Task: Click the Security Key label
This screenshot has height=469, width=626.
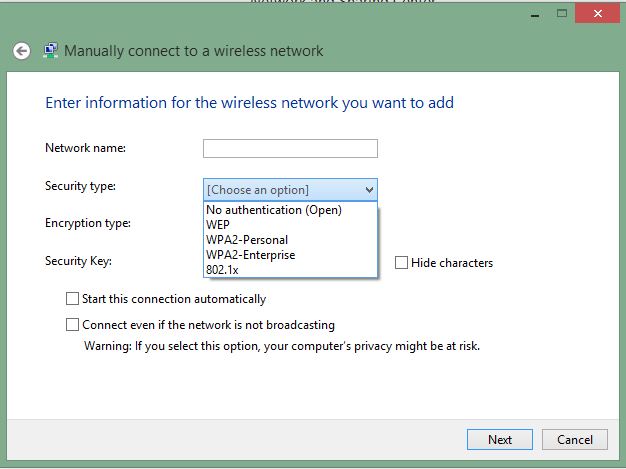Action: (x=78, y=261)
